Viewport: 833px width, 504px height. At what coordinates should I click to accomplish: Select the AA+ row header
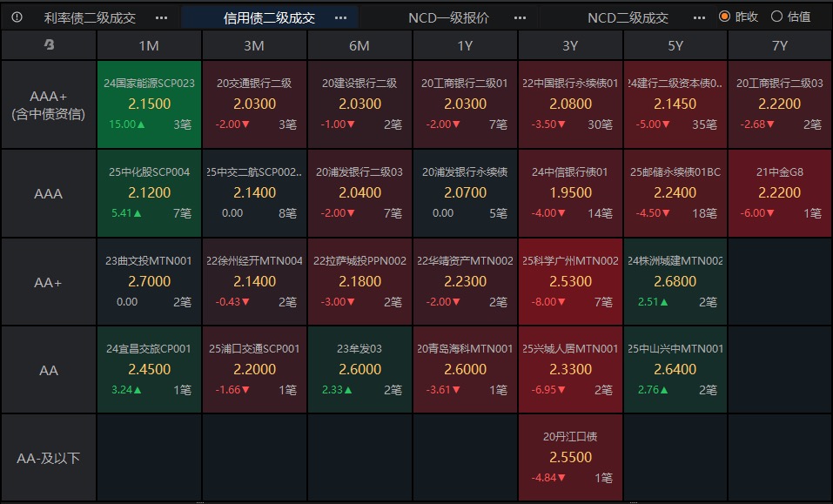tap(49, 282)
